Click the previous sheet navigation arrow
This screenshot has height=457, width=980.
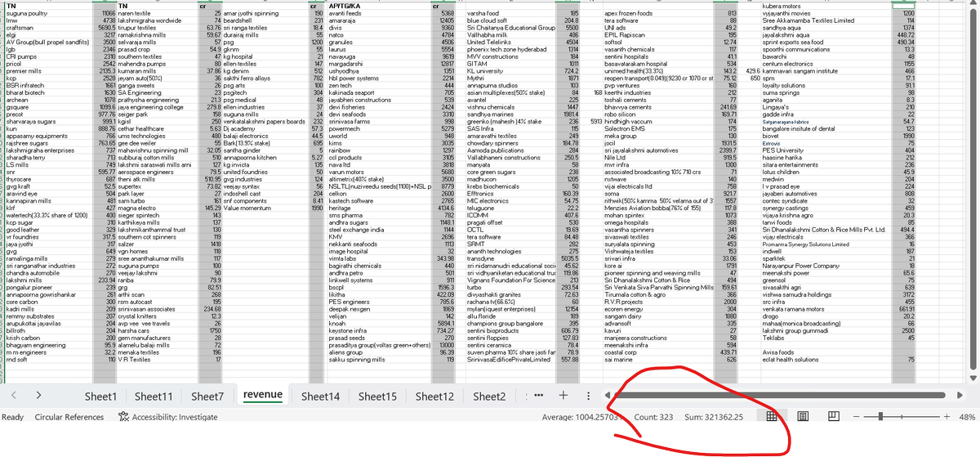click(14, 395)
